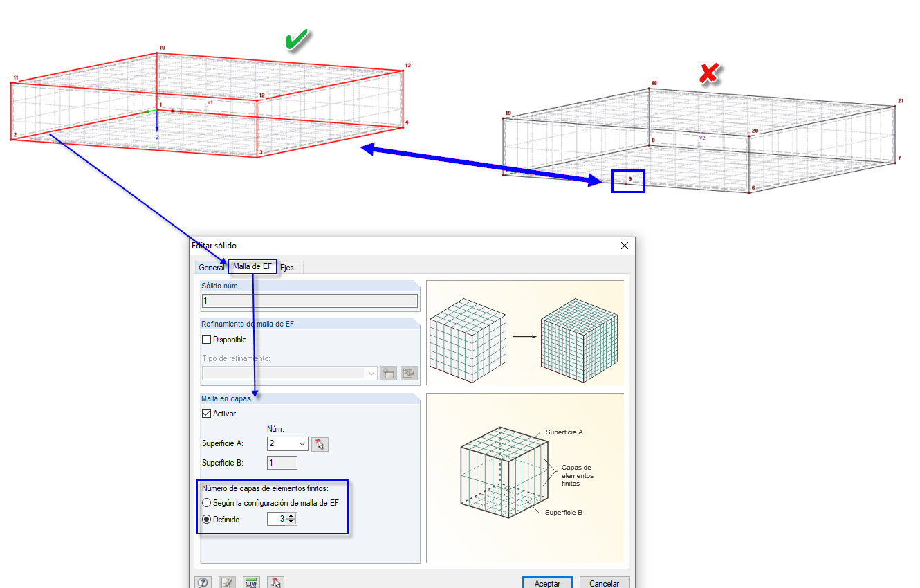
Task: Close the Editar sólido dialog
Action: tap(625, 246)
